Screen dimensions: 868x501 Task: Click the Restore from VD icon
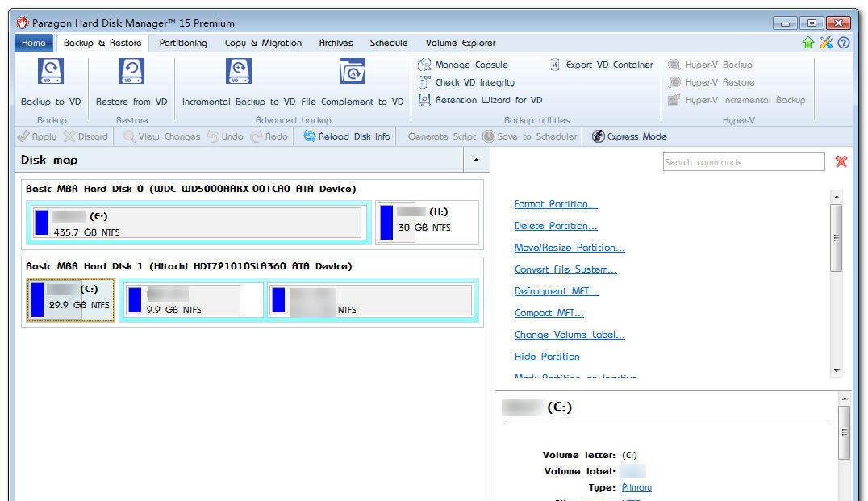131,72
